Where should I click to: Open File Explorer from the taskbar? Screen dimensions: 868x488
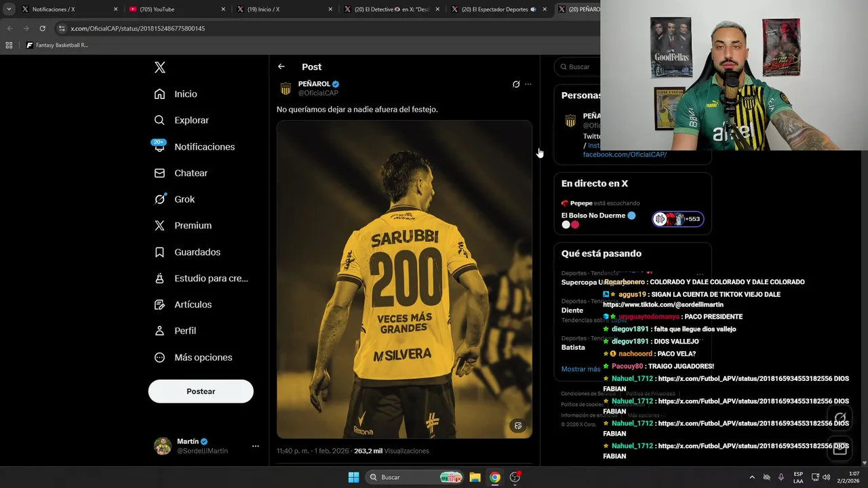point(475,477)
